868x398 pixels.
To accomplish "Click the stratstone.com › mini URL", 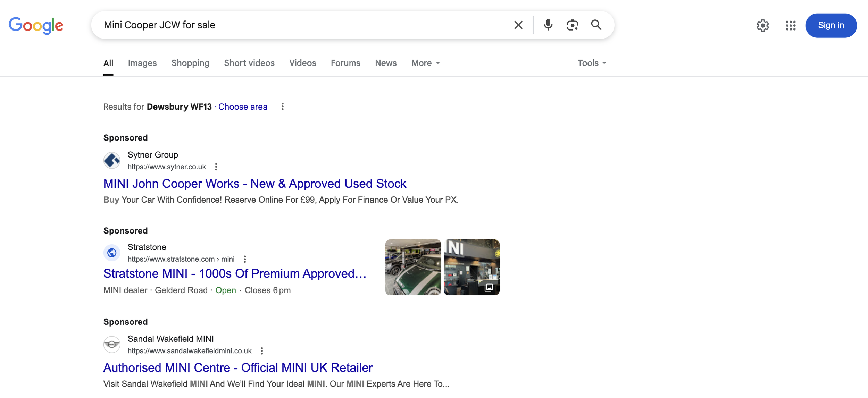I will (181, 259).
